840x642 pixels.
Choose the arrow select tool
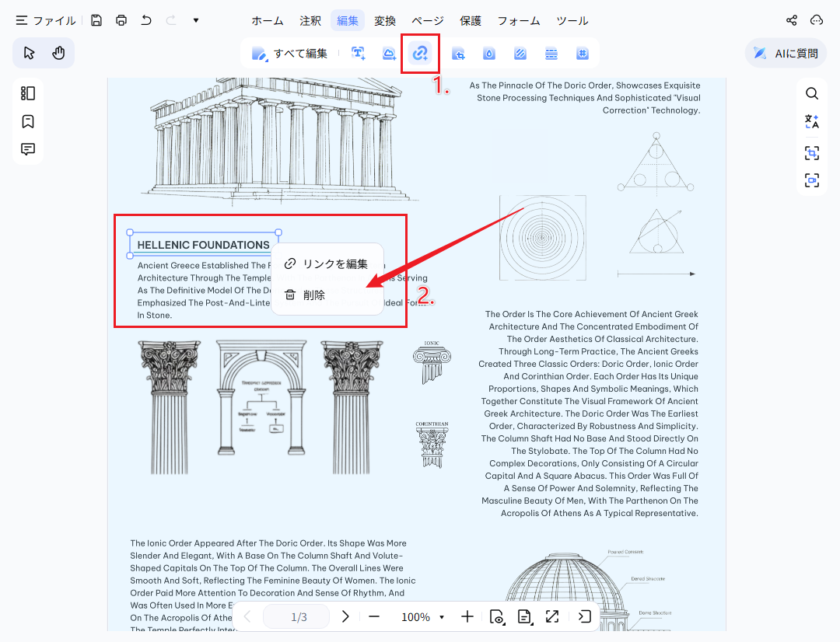(x=29, y=53)
